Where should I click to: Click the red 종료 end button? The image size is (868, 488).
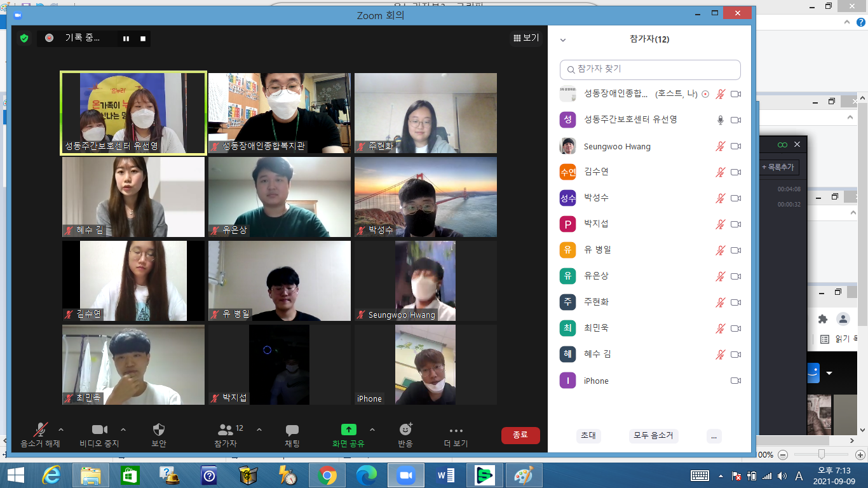[520, 435]
